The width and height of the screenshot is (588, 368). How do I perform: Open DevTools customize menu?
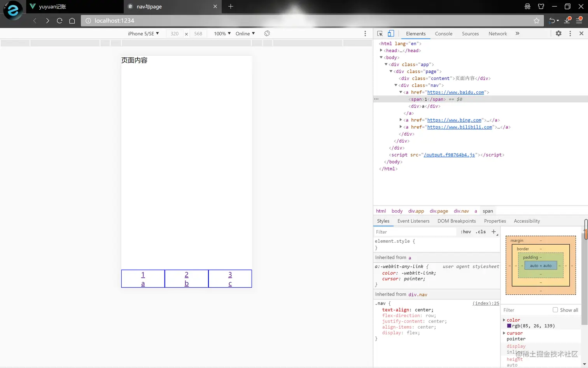tap(570, 33)
